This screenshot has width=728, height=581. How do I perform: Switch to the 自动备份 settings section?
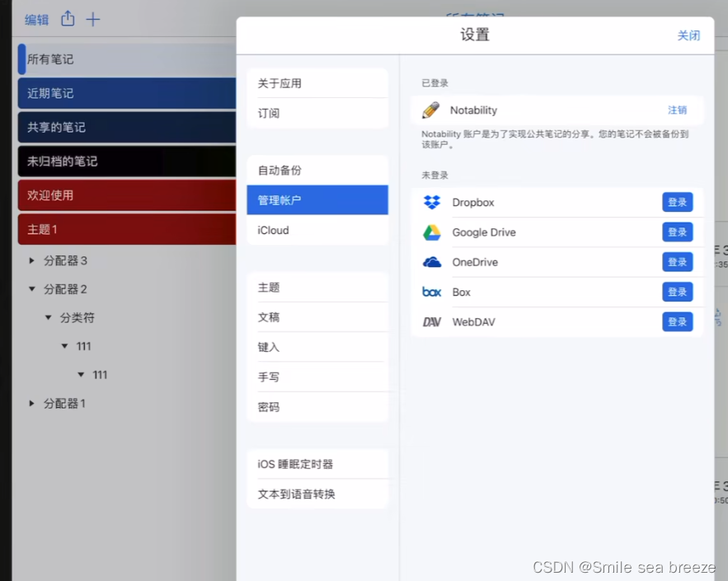[317, 171]
